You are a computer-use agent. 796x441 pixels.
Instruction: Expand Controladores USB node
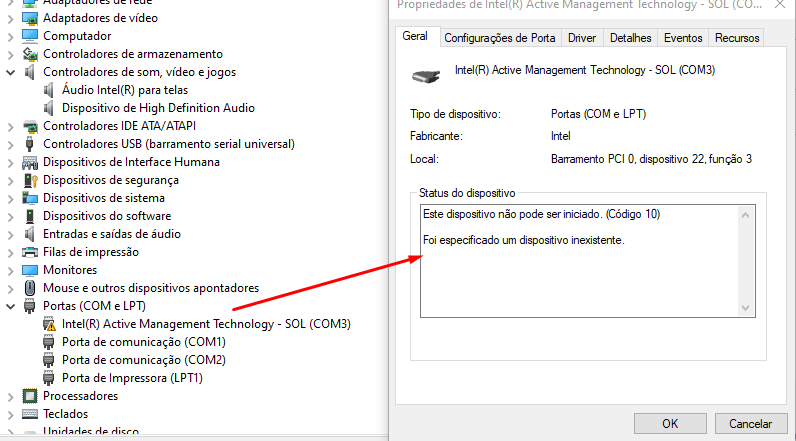click(10, 145)
